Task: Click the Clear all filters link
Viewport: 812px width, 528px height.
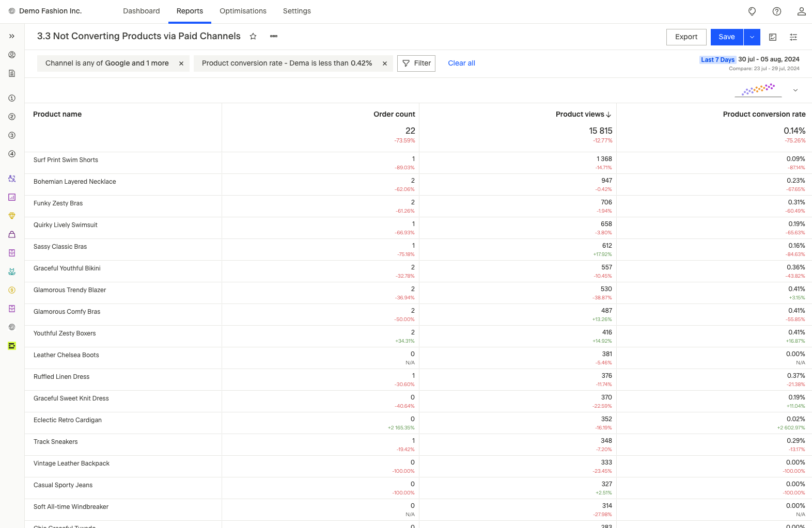Action: tap(461, 63)
